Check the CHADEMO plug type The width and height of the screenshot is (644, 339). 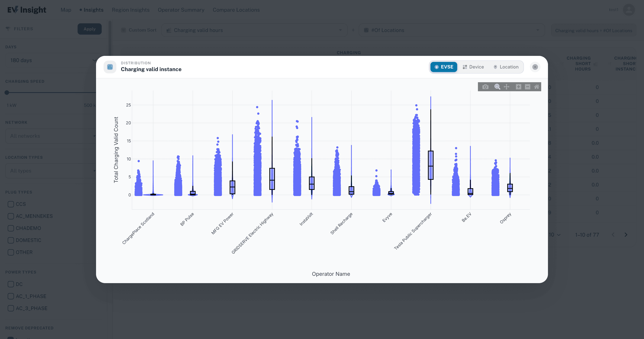point(11,228)
